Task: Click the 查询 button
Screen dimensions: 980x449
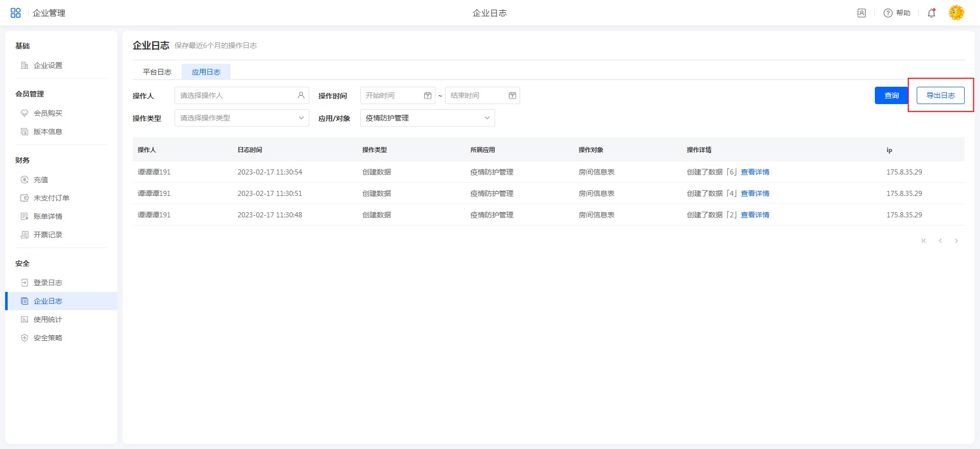Action: click(x=891, y=95)
